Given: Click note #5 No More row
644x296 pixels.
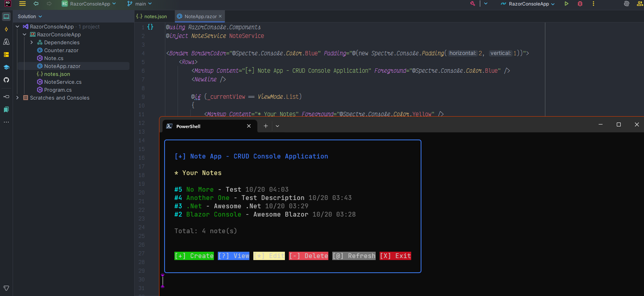Looking at the screenshot, I should click(x=232, y=190).
